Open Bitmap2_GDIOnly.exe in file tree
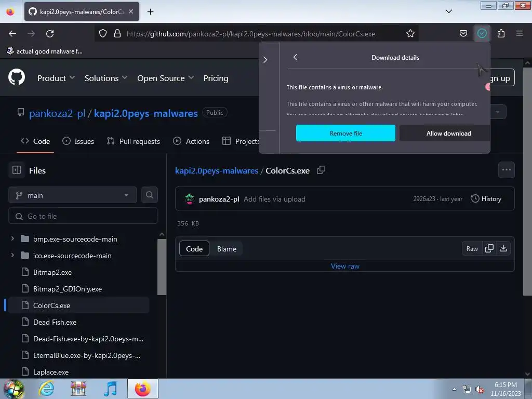This screenshot has height=399, width=532. pyautogui.click(x=67, y=289)
